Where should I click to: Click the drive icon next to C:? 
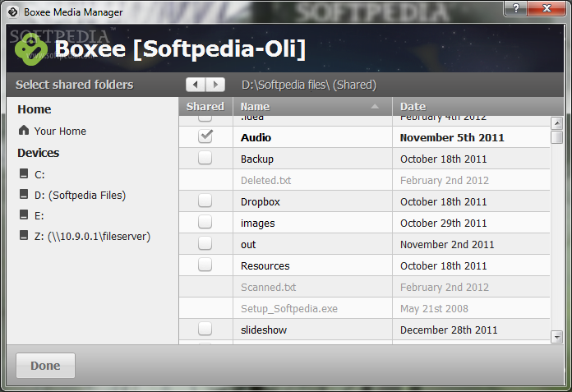(24, 173)
